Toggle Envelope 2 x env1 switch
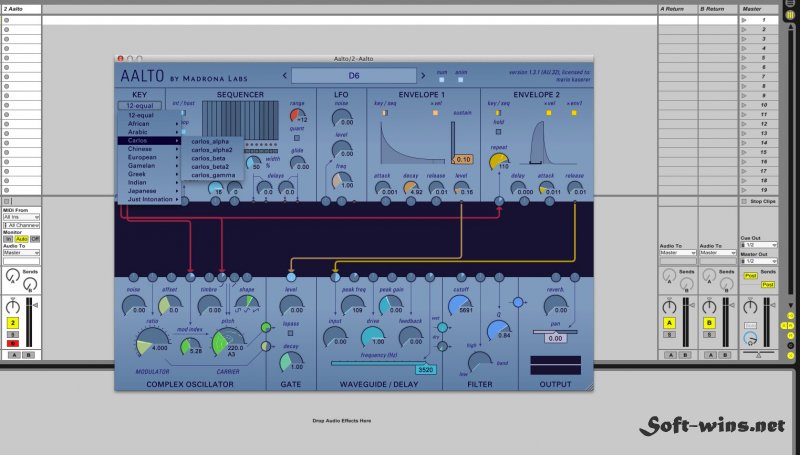800x455 pixels. click(x=574, y=113)
